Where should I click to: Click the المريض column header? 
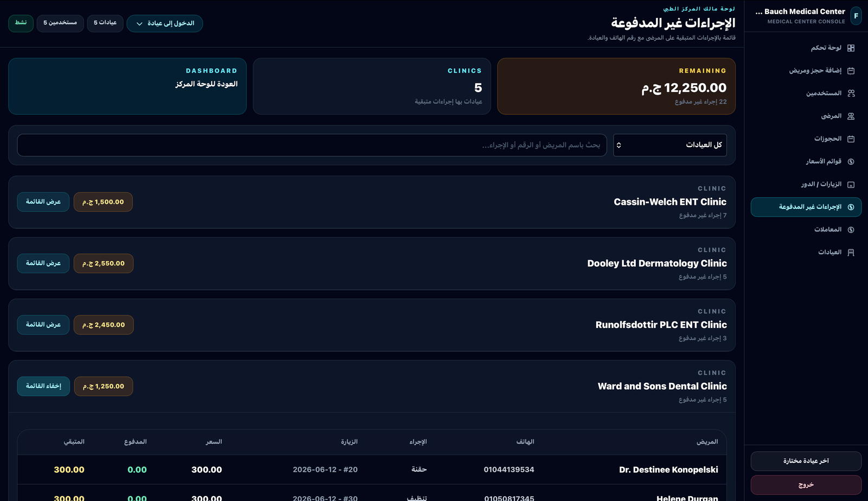click(x=707, y=442)
